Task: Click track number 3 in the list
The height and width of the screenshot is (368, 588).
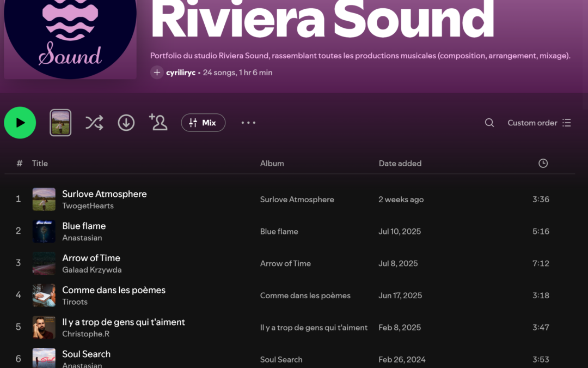Action: 18,263
